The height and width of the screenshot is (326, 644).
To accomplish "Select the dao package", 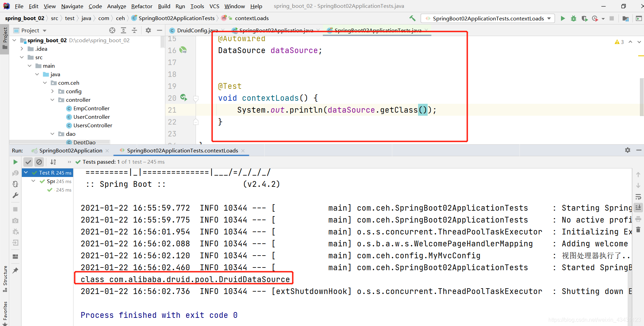I will (70, 134).
